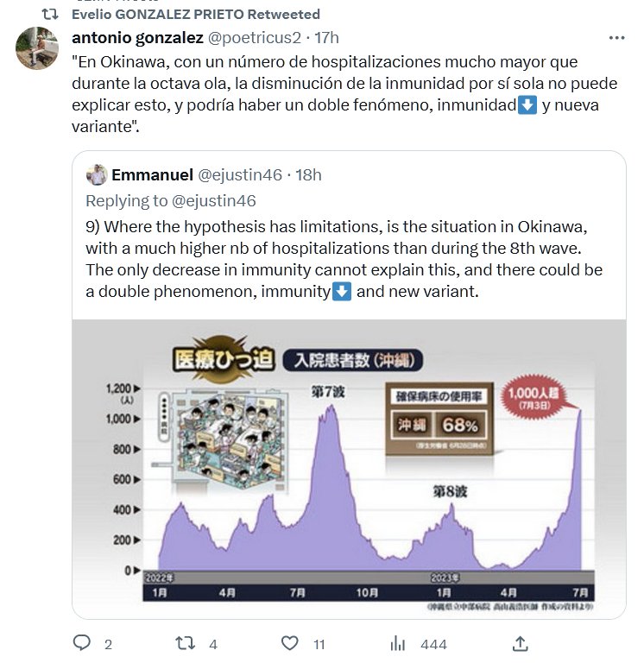The height and width of the screenshot is (663, 644).
Task: Open the 18h quoted tweet timestamp
Action: click(x=308, y=175)
